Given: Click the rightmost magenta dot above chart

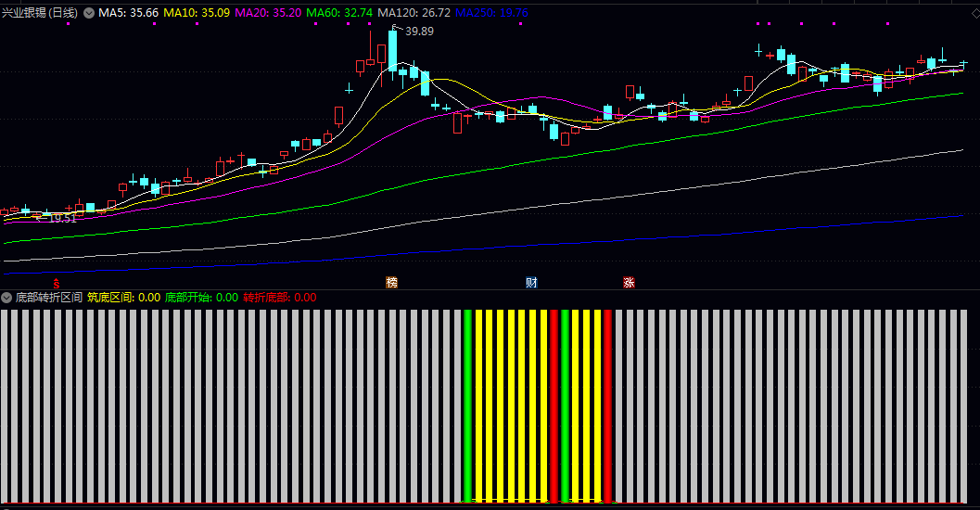Looking at the screenshot, I should point(887,24).
